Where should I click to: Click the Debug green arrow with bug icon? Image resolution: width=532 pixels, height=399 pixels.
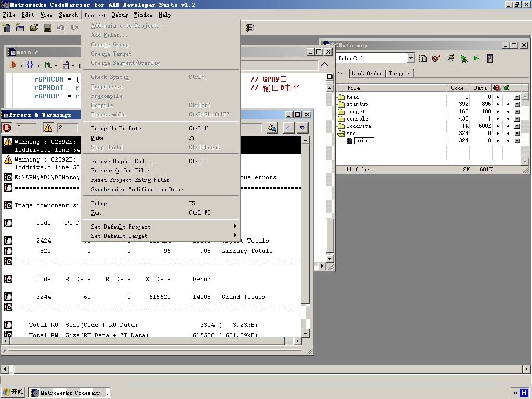click(463, 59)
